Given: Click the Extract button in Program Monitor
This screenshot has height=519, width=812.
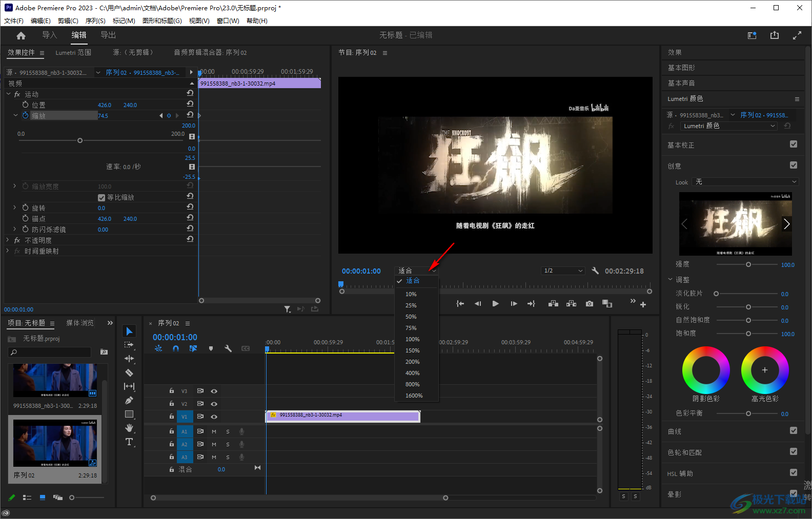Looking at the screenshot, I should tap(571, 304).
